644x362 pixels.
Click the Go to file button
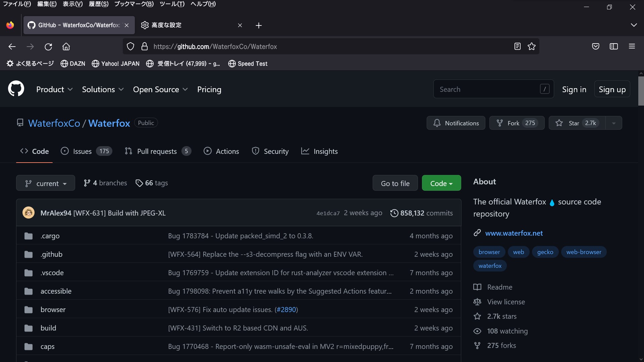(395, 183)
